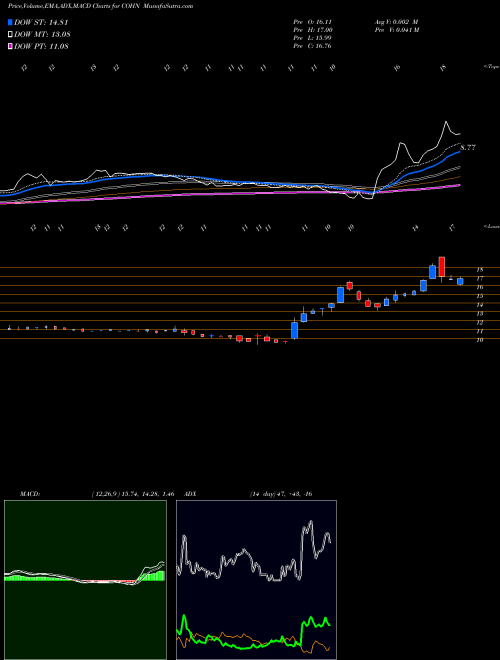Click the 'Pre C: 16.76' close value
The image size is (500, 660).
(313, 46)
